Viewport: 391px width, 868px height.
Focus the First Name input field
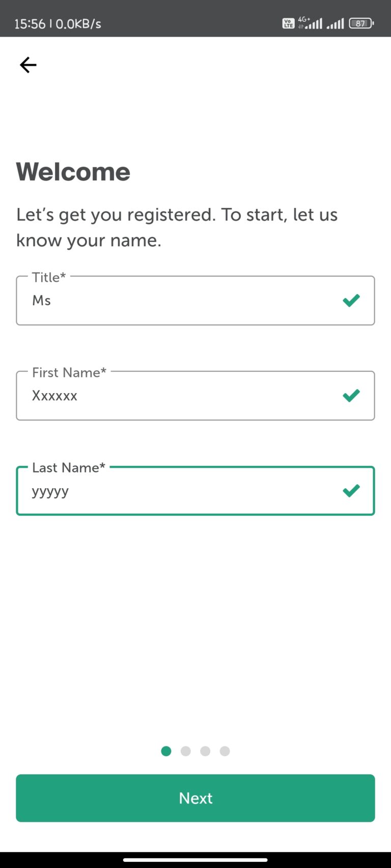pos(178,396)
